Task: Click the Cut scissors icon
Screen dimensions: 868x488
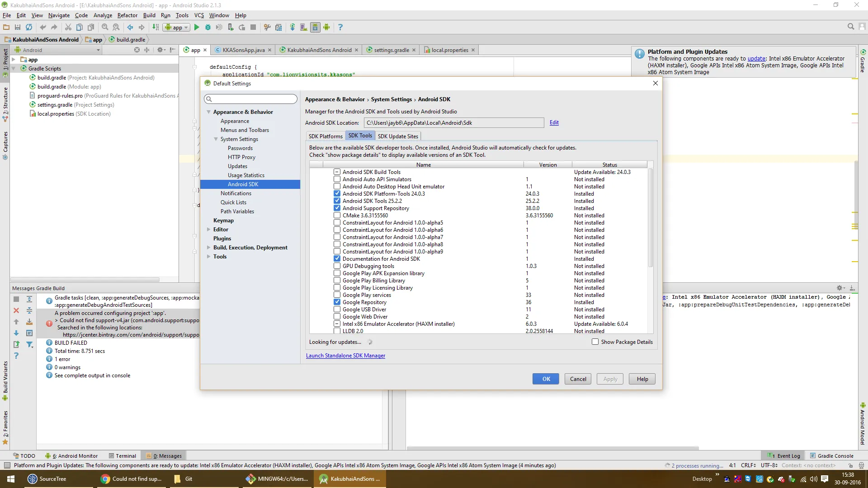Action: tap(68, 28)
